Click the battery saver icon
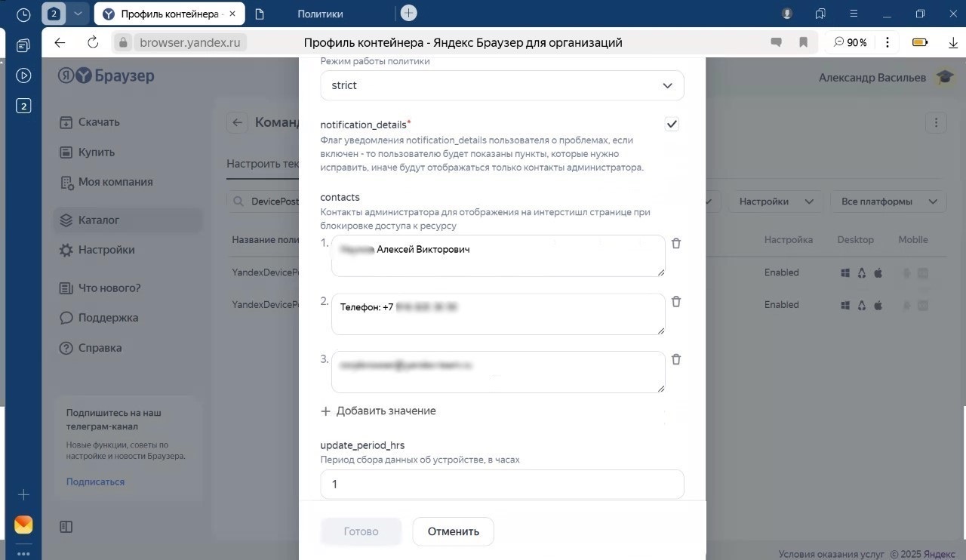The image size is (966, 560). click(x=920, y=42)
